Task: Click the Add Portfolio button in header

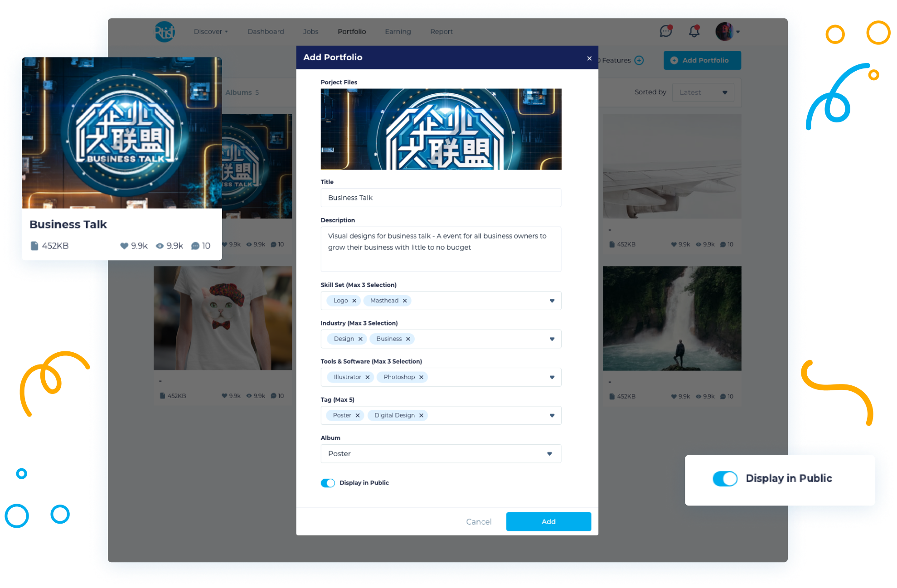Action: point(702,60)
